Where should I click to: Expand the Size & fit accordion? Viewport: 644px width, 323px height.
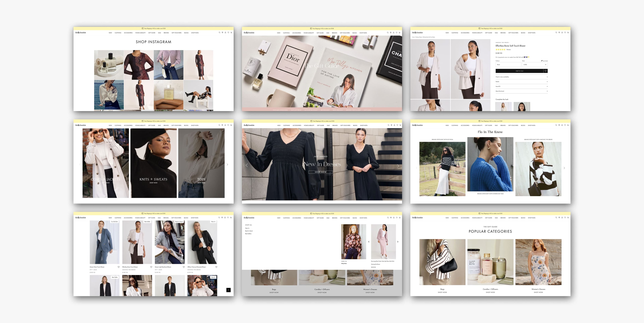click(522, 86)
